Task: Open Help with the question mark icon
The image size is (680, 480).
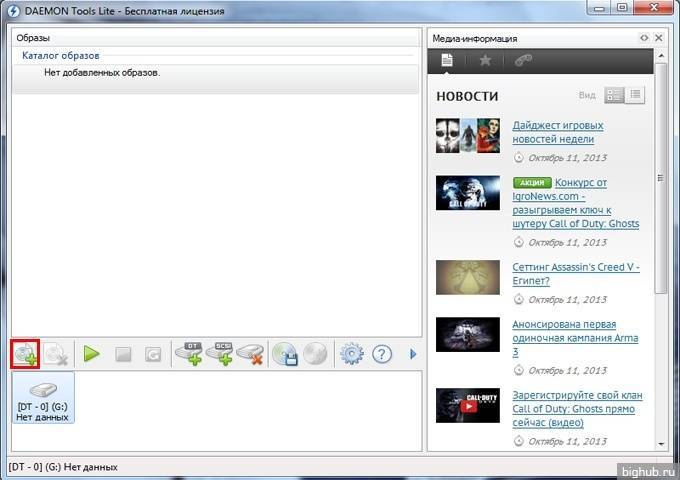Action: coord(382,354)
